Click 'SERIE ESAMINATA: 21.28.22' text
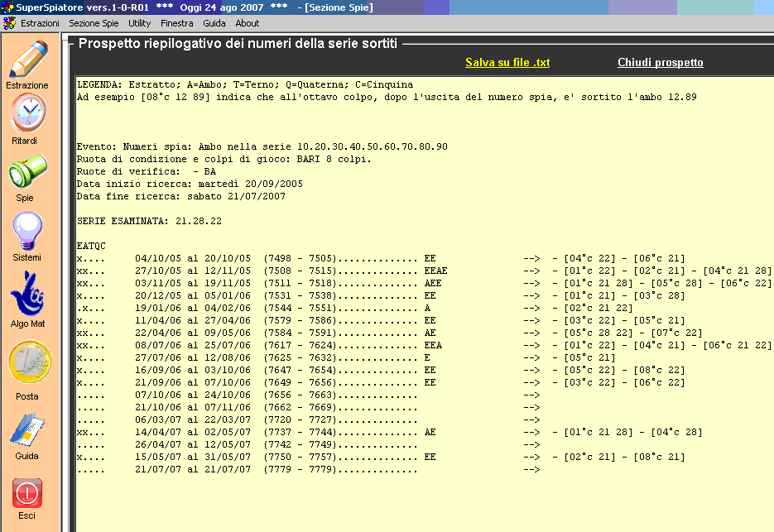The width and height of the screenshot is (774, 532). click(x=149, y=221)
